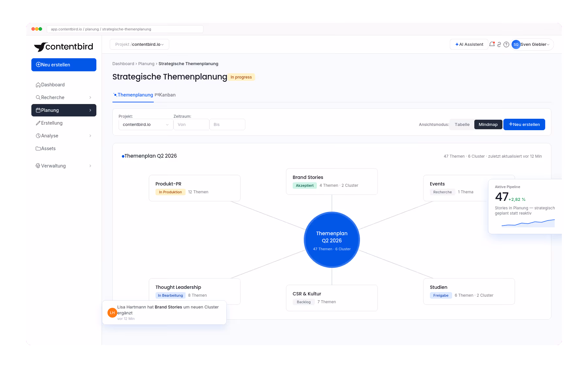Click the Akzeptiert status tag
Screen dimensions: 588x368
click(x=305, y=185)
